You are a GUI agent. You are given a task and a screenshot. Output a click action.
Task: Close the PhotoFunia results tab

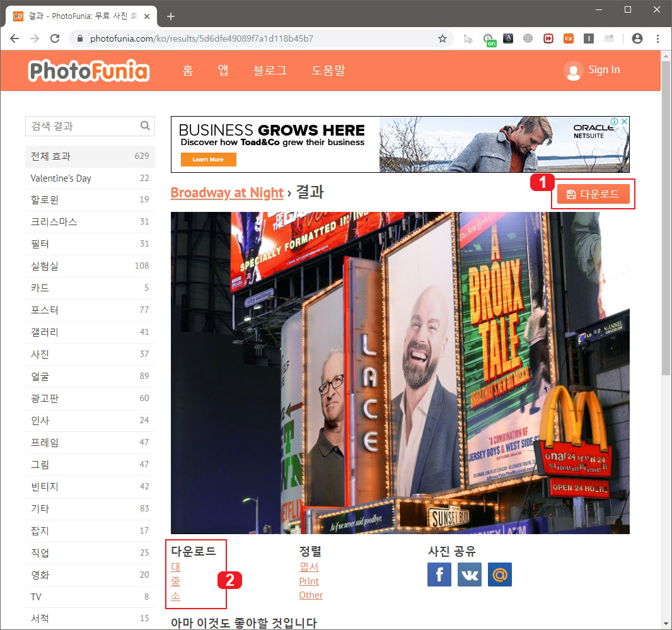point(147,16)
